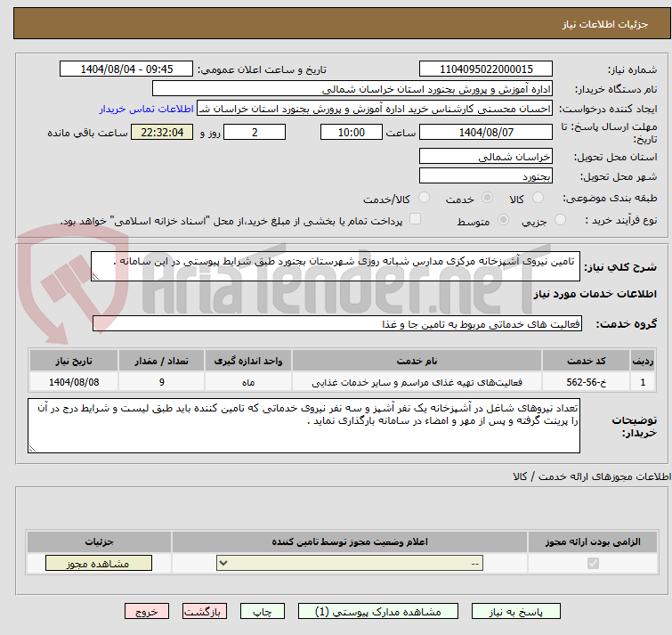Click the الزامی بودن ارائه مجوز header
Screen dimensions: 672x635
pos(593,542)
